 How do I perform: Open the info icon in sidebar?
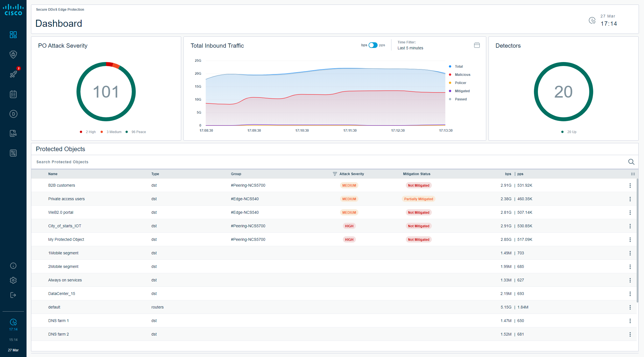click(x=13, y=266)
